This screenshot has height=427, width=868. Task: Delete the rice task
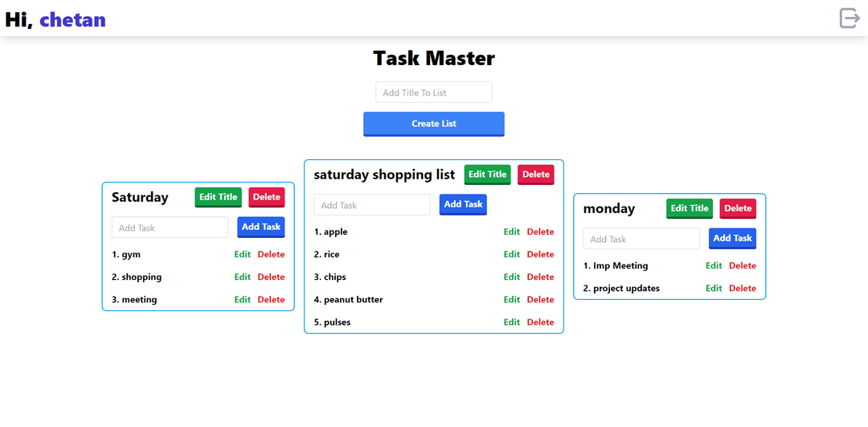pos(540,255)
